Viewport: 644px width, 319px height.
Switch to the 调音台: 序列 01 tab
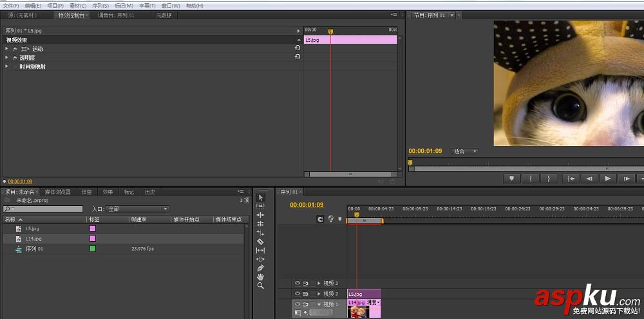click(116, 15)
